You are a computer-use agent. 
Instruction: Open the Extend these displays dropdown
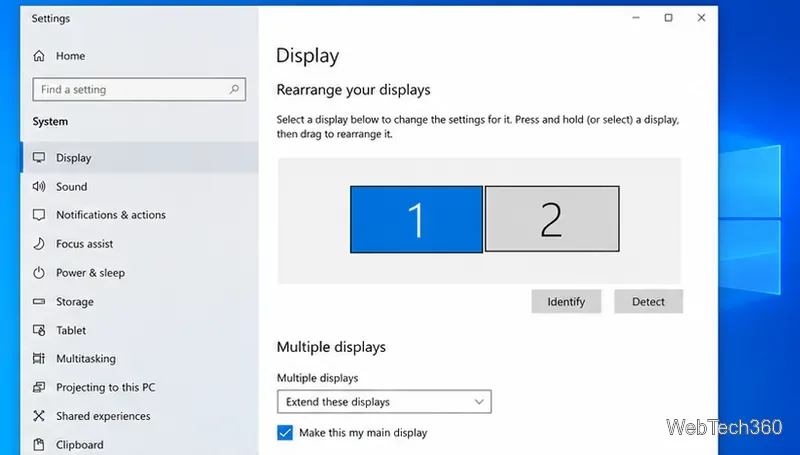(x=384, y=401)
